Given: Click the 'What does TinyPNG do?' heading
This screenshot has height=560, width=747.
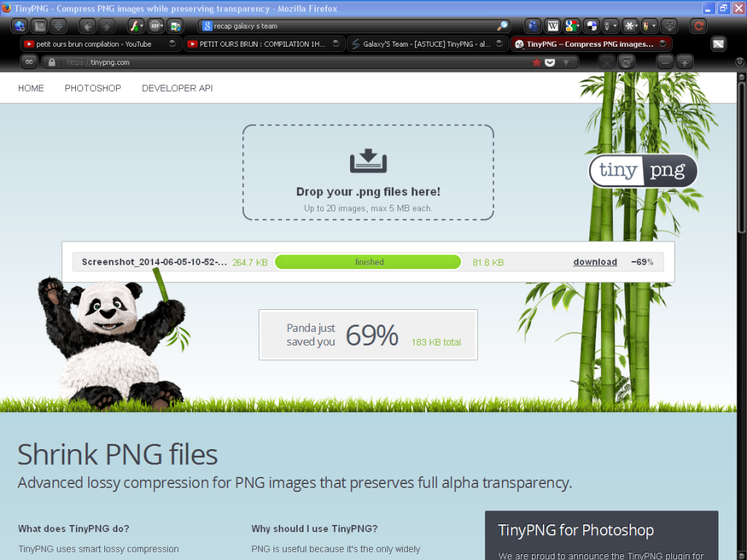Looking at the screenshot, I should pos(74,529).
